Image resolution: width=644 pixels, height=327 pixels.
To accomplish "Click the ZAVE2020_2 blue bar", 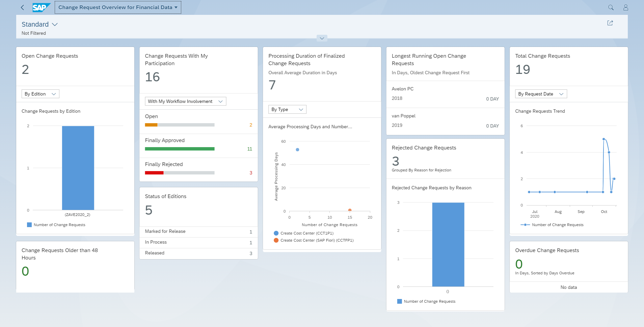I will pyautogui.click(x=78, y=168).
